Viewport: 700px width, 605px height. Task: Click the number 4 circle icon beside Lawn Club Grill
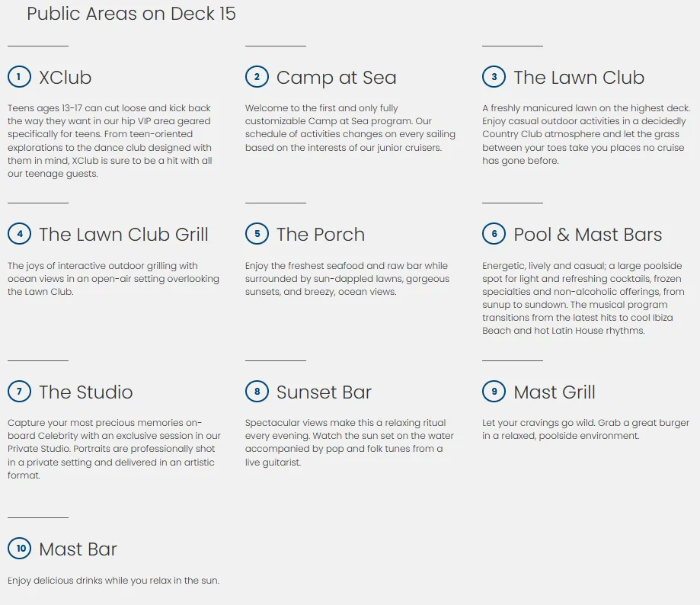click(x=19, y=233)
